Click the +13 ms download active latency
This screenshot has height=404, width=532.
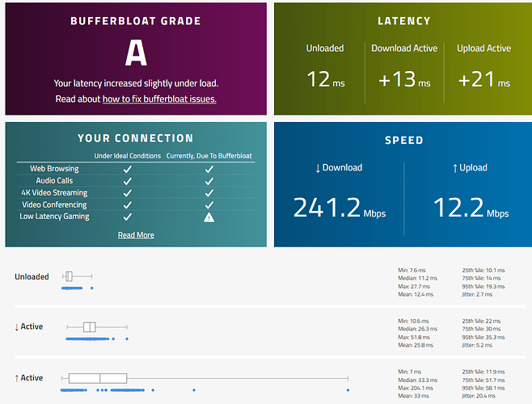click(x=404, y=79)
